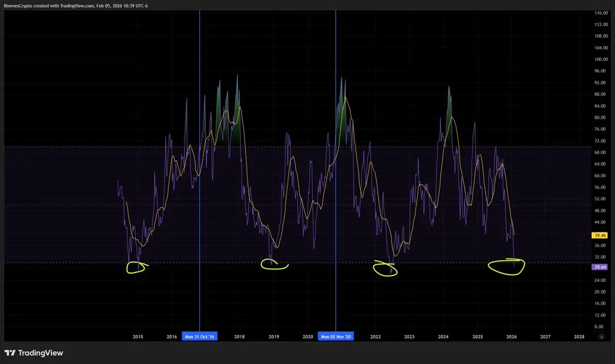Image resolution: width=615 pixels, height=364 pixels.
Task: Click the 36.00 price scale label
Action: [601, 245]
